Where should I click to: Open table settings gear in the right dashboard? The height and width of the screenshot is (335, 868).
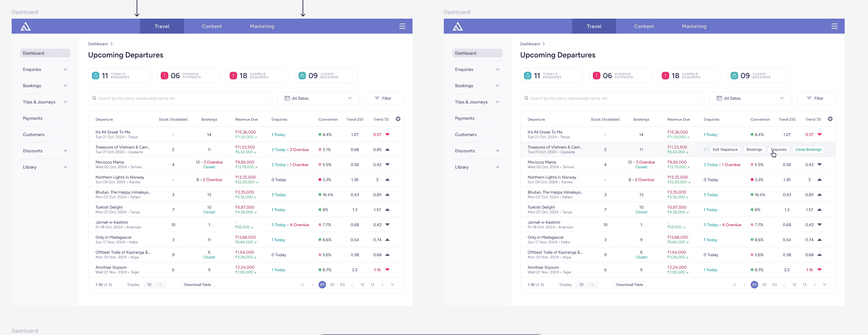(x=830, y=119)
